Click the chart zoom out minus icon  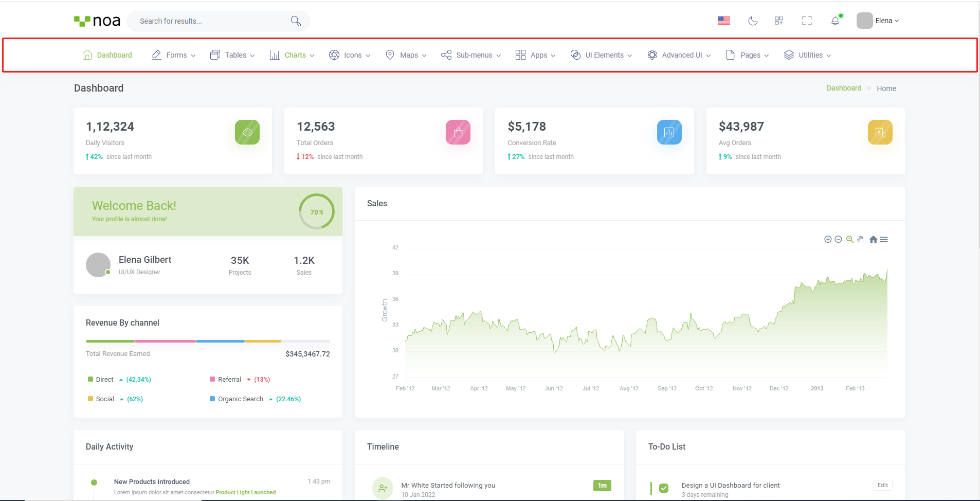click(x=838, y=239)
